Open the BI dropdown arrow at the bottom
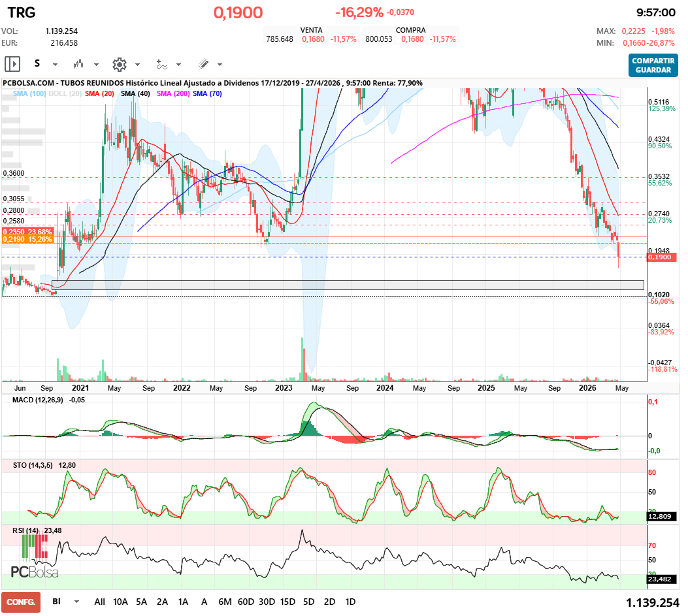The height and width of the screenshot is (616, 688). point(77,602)
